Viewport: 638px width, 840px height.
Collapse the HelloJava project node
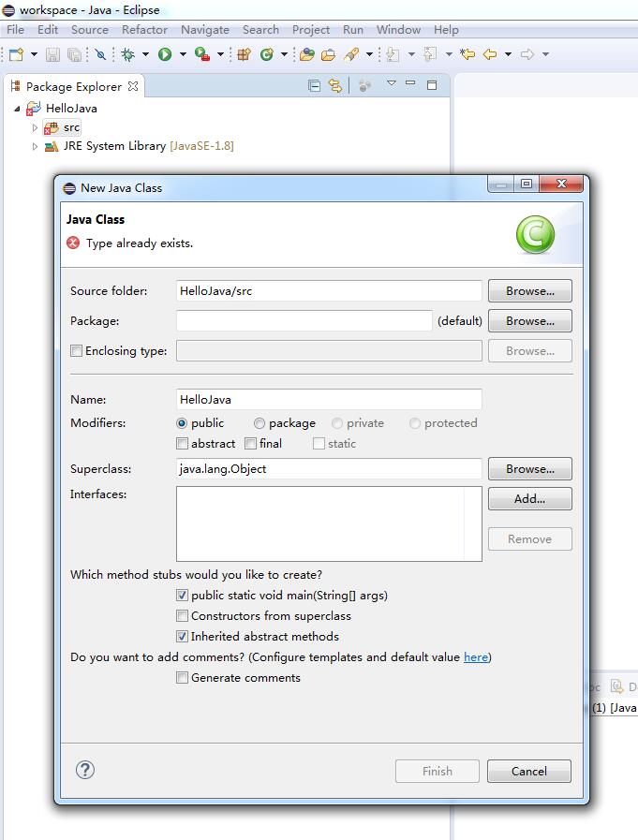coord(17,109)
